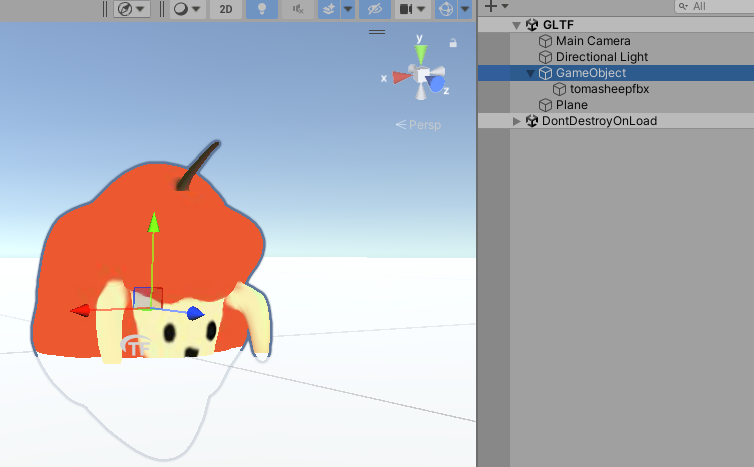Open the effects options dropdown arrow

click(348, 9)
